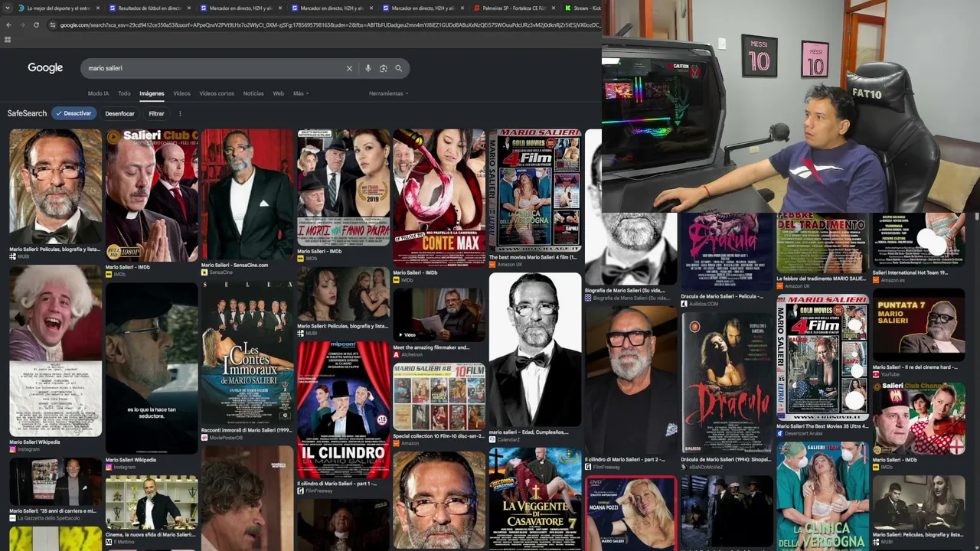Toggle SafeSearch 'Desactivar' option
The image size is (980, 551).
(x=74, y=113)
